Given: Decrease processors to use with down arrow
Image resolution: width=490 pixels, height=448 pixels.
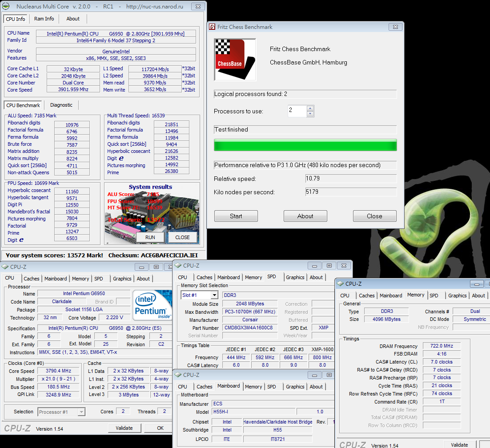Looking at the screenshot, I should [310, 114].
